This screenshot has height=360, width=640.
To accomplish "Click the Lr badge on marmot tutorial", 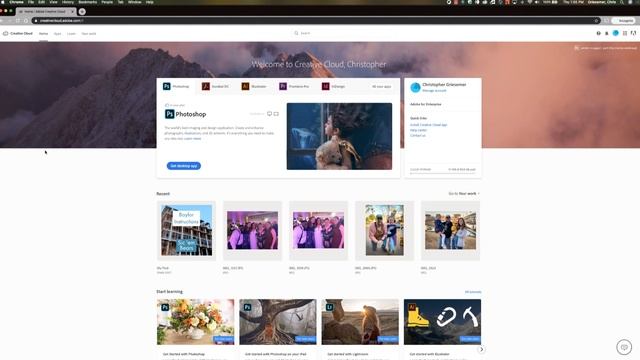I will [x=330, y=307].
